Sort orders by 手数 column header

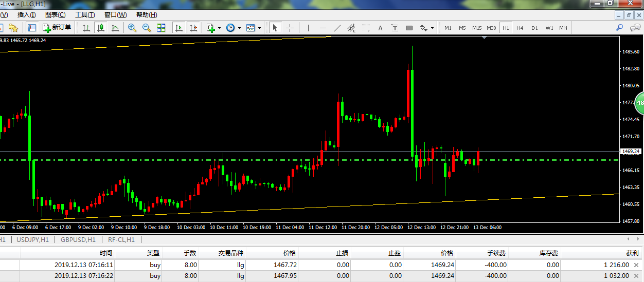(190, 253)
